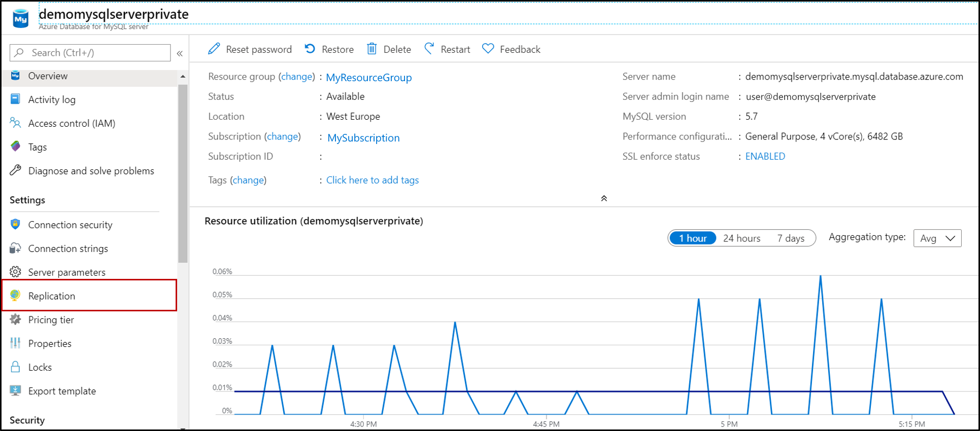980x431 pixels.
Task: Select the 1 hour time range
Action: 693,238
